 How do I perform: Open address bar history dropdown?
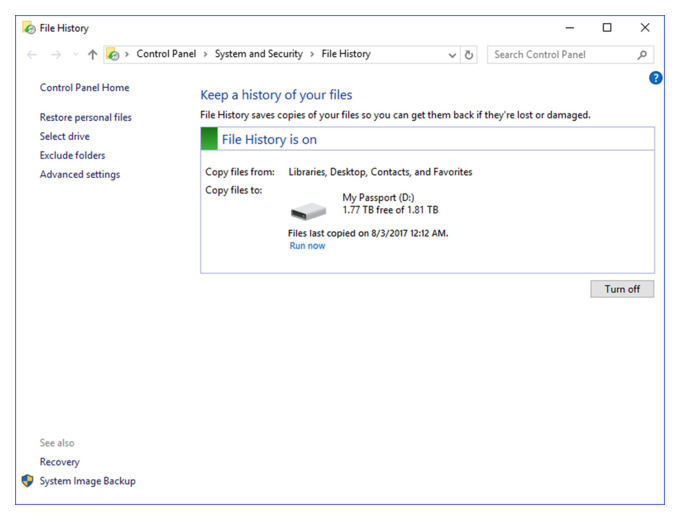point(452,55)
